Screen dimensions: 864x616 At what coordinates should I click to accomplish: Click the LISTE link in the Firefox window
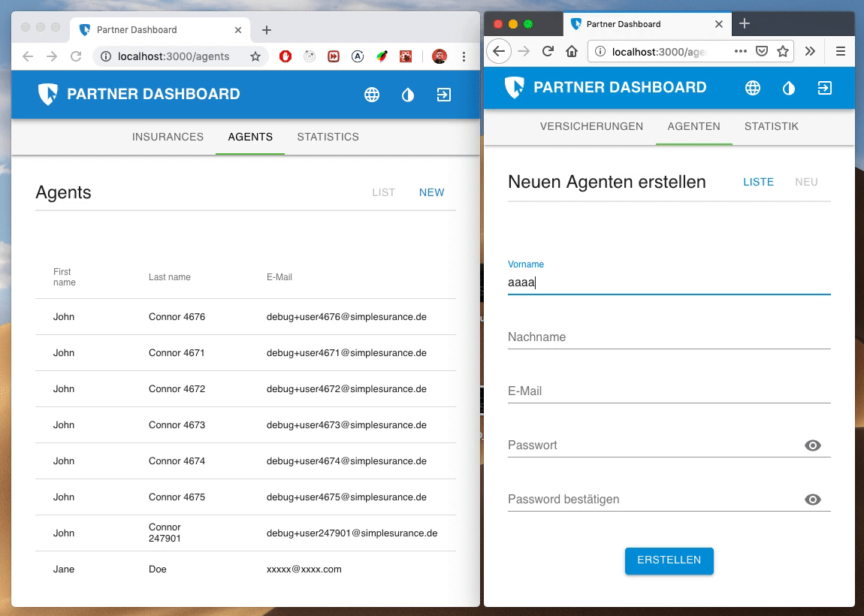[x=758, y=182]
